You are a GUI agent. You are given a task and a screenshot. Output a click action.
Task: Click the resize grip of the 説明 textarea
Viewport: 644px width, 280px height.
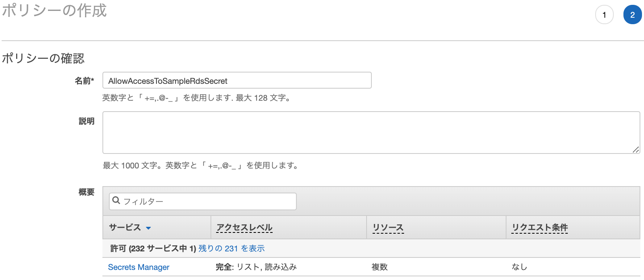click(x=636, y=150)
